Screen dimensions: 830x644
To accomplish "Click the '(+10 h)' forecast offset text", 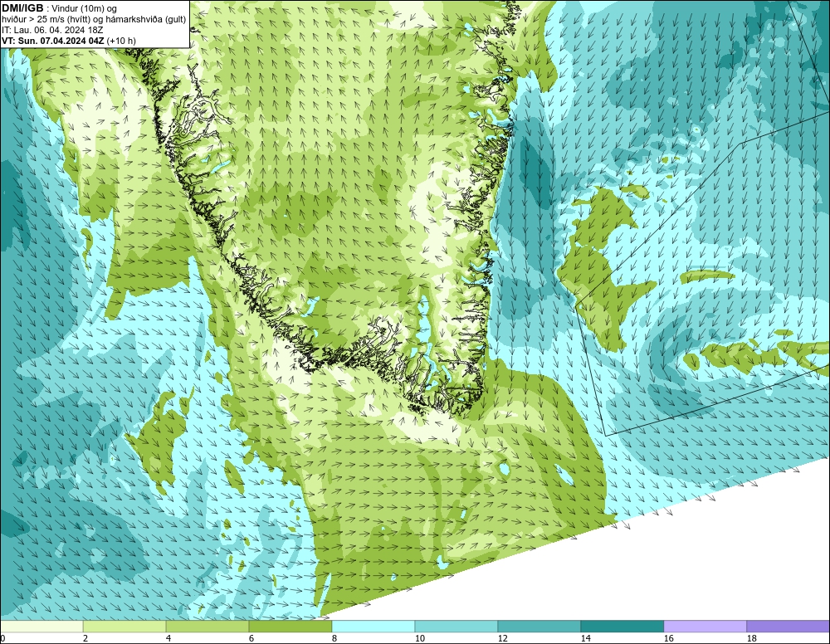I will tap(121, 41).
